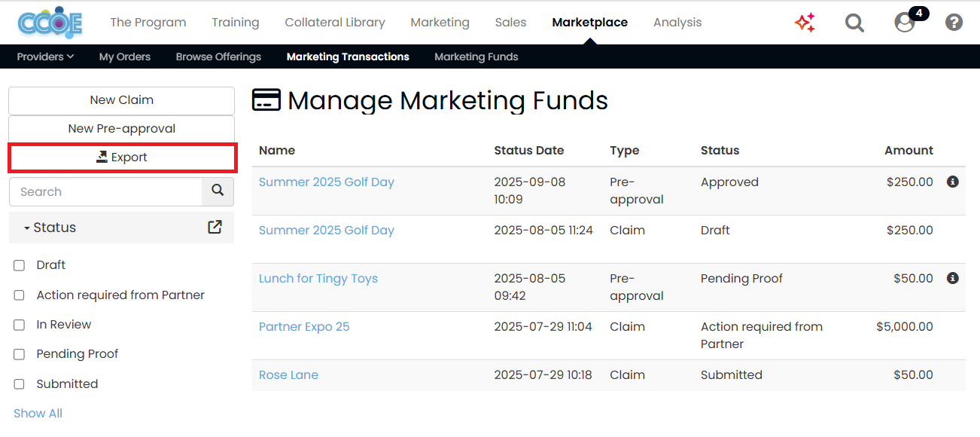The width and height of the screenshot is (980, 437).
Task: Click the search submit magnifier button
Action: (218, 191)
